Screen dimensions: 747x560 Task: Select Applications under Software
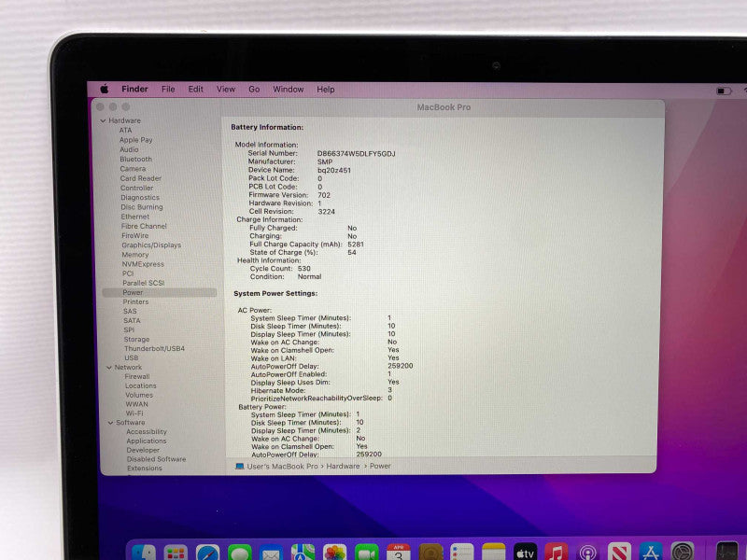(147, 441)
